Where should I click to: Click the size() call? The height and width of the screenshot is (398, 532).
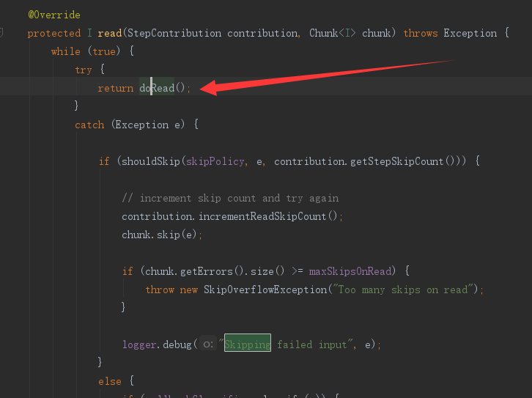pyautogui.click(x=267, y=271)
